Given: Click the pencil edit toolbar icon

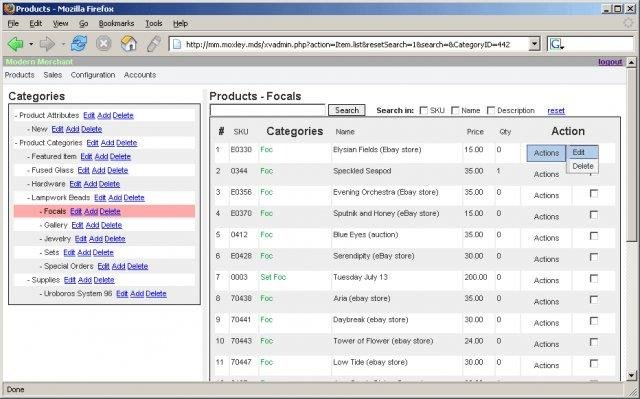Looking at the screenshot, I should click(153, 44).
